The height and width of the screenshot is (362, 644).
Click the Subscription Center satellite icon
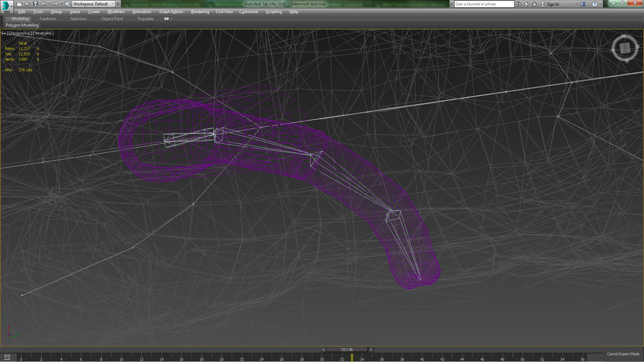click(x=526, y=4)
